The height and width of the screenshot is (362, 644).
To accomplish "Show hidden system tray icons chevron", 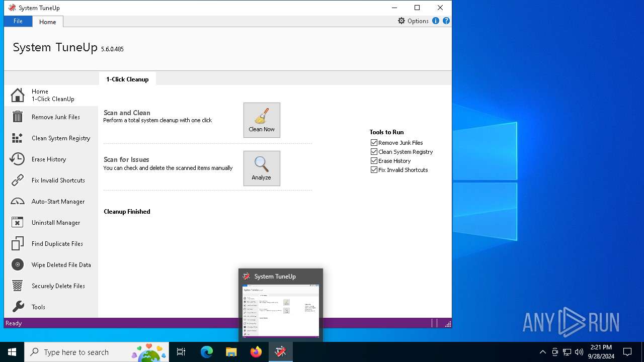I will point(542,352).
